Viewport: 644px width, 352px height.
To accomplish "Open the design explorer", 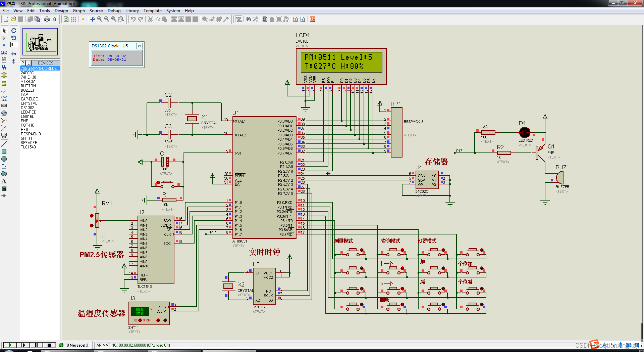I will point(265,19).
